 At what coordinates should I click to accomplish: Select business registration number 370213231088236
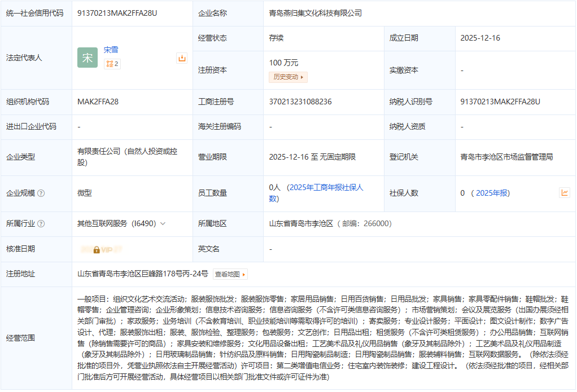300,102
